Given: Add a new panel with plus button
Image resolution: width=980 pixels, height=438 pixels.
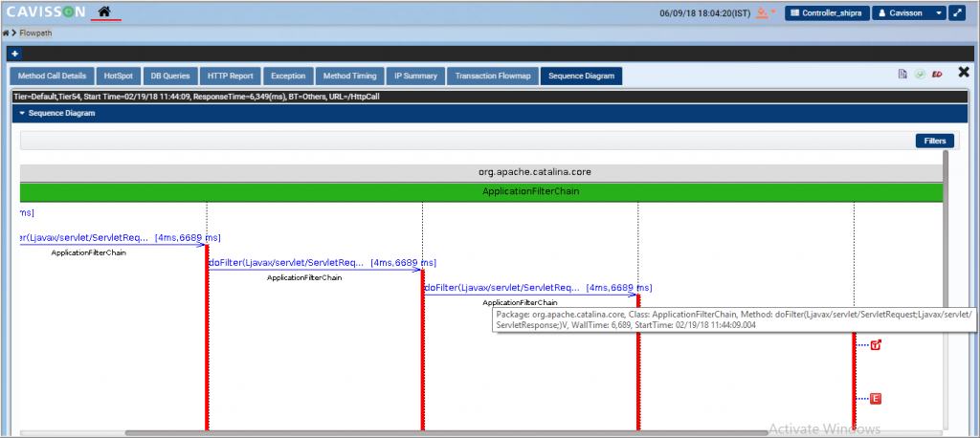Looking at the screenshot, I should 13,54.
